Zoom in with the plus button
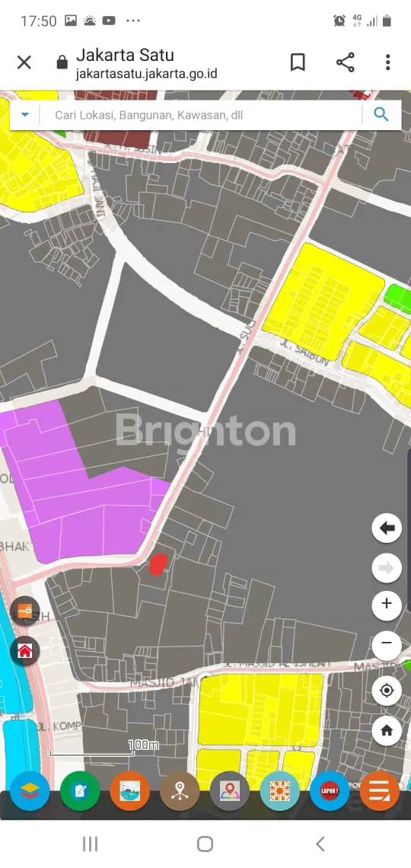Screen dimensions: 411x868 click(387, 603)
